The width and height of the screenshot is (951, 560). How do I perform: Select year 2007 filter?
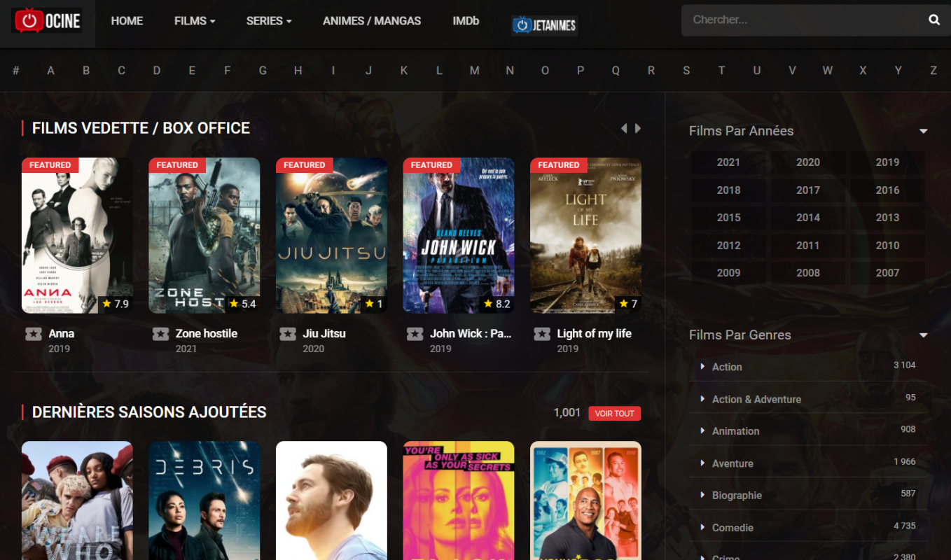coord(887,273)
